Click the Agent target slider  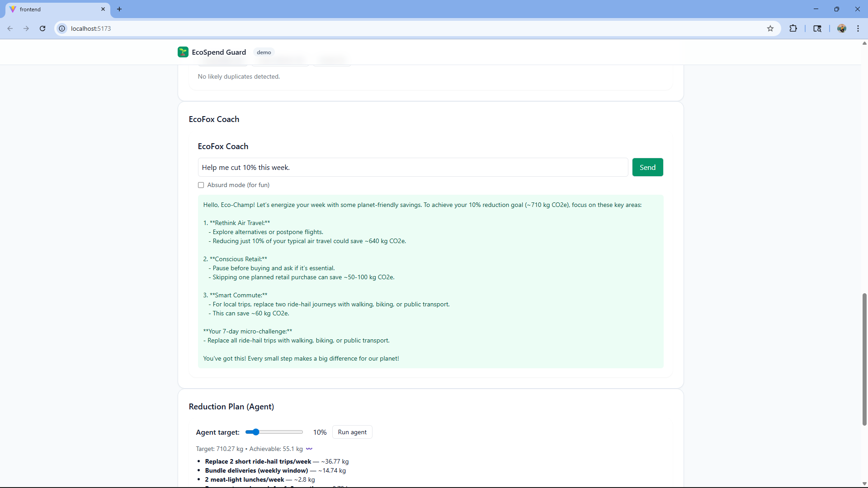coord(274,432)
